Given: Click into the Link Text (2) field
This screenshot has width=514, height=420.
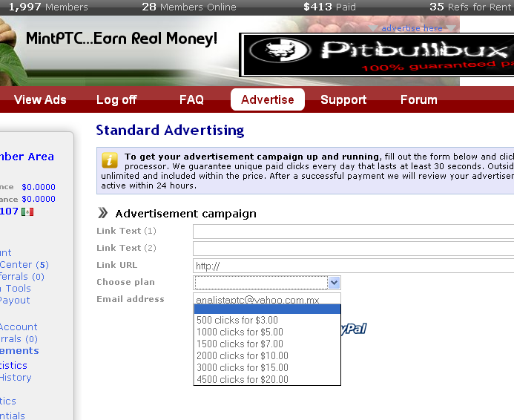Looking at the screenshot, I should click(353, 249).
